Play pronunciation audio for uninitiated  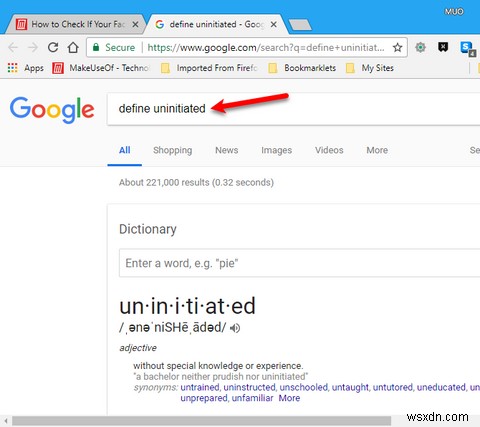pos(235,328)
